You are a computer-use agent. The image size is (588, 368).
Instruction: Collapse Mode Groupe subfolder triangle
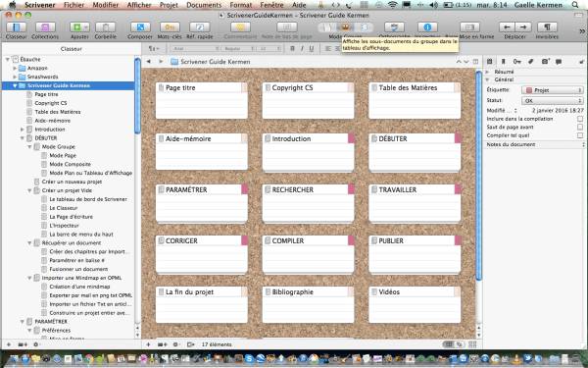(29, 147)
